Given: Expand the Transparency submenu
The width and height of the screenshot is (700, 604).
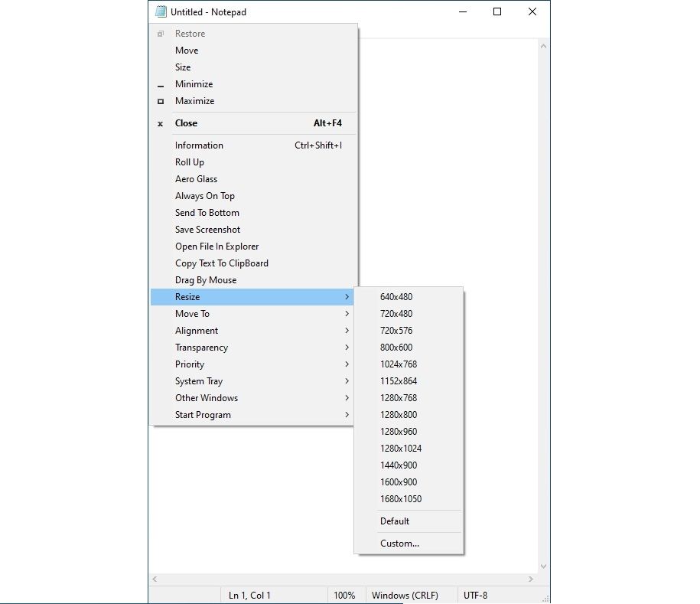Looking at the screenshot, I should click(x=252, y=348).
